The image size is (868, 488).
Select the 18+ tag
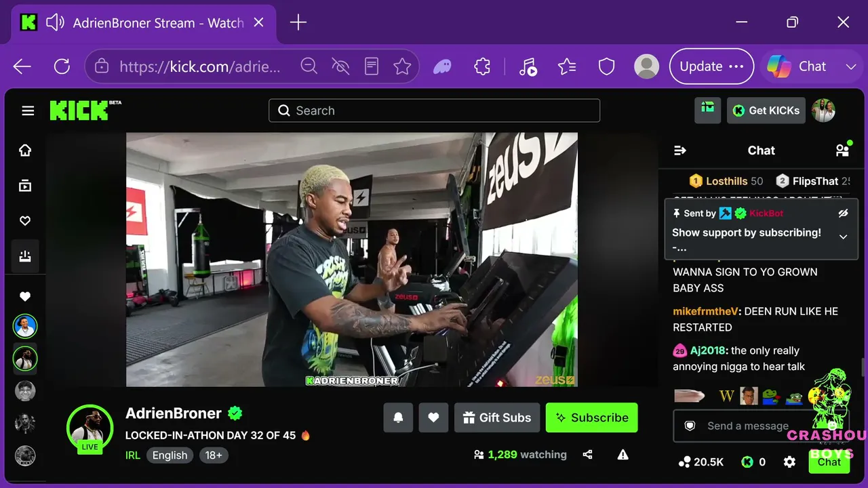[x=214, y=455]
